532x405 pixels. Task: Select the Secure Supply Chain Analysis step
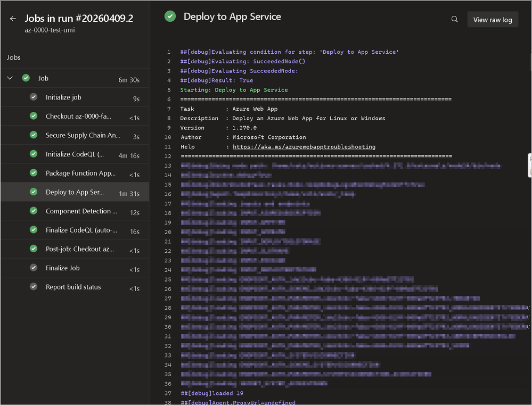tap(83, 135)
